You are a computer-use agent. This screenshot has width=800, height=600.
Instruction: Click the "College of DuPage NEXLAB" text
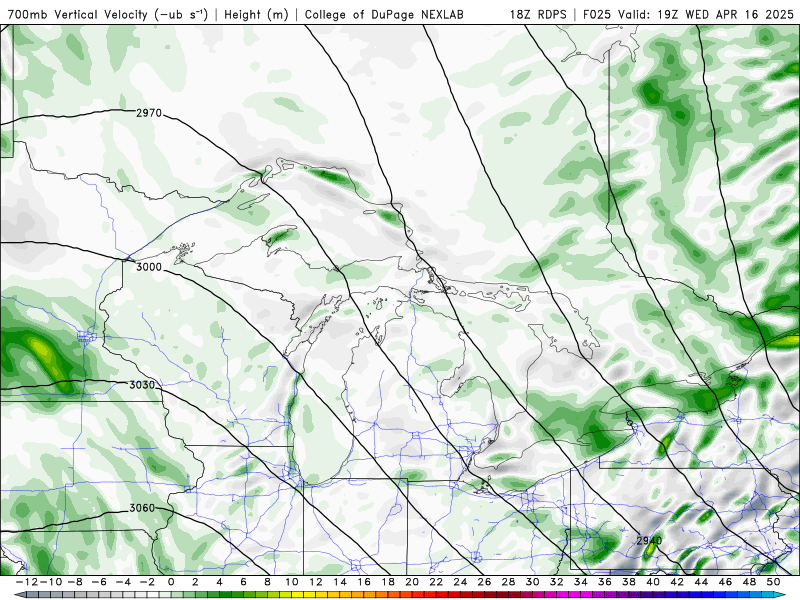click(384, 14)
